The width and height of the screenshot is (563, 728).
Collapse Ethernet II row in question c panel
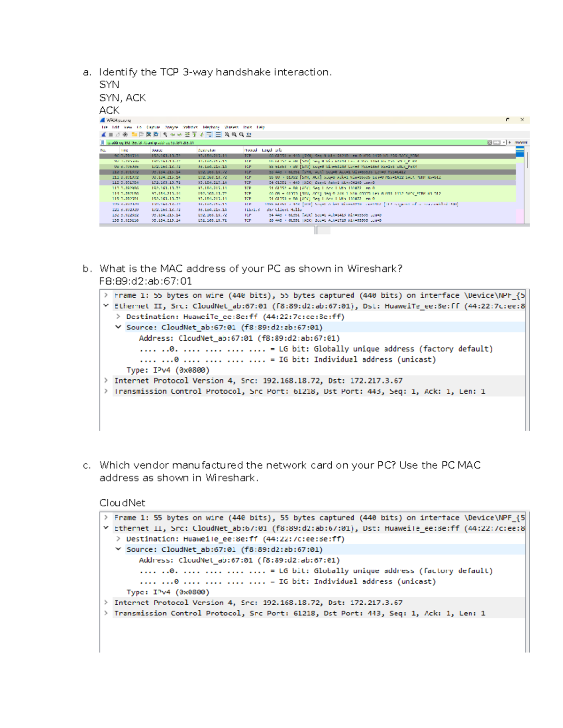[107, 528]
